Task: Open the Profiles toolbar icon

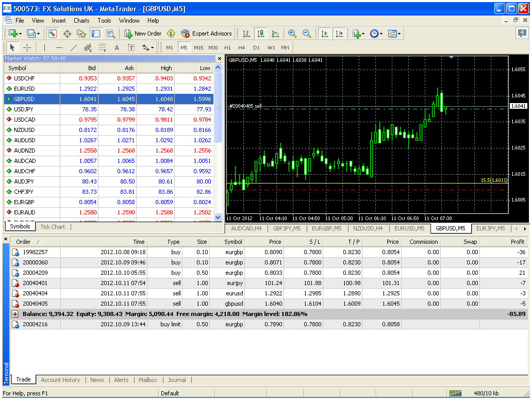Action: (x=31, y=34)
